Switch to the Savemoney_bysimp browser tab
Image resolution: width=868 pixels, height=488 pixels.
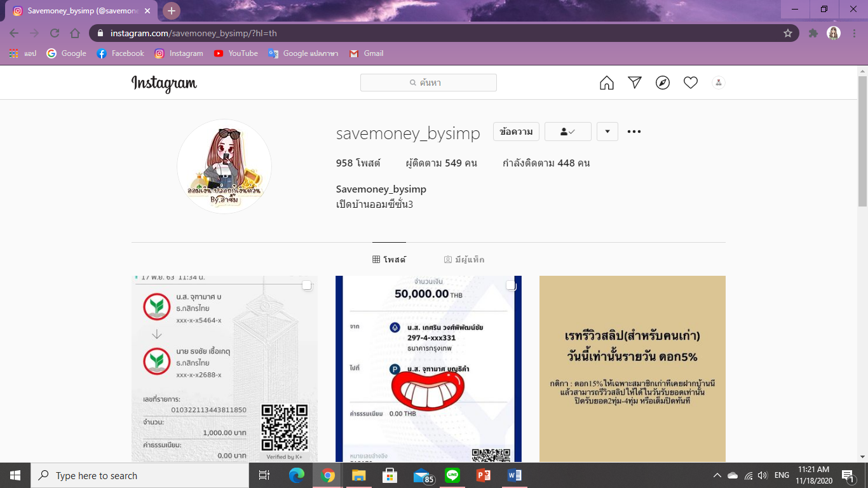point(83,11)
